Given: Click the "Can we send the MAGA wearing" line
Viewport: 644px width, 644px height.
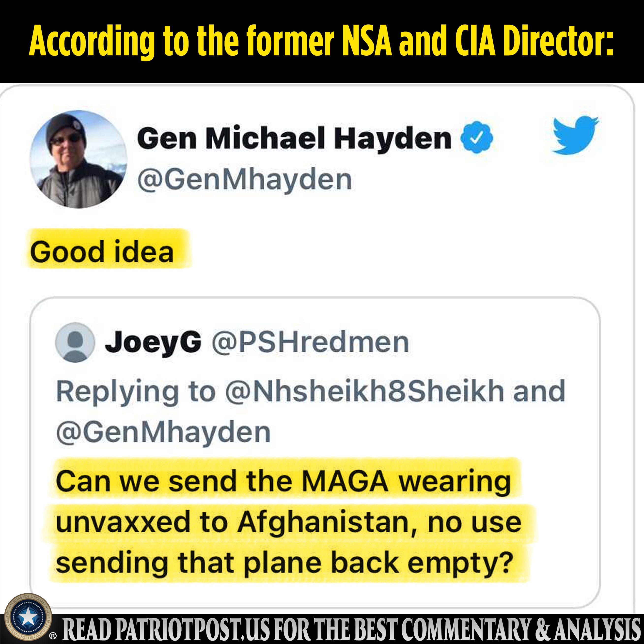Looking at the screenshot, I should [283, 481].
